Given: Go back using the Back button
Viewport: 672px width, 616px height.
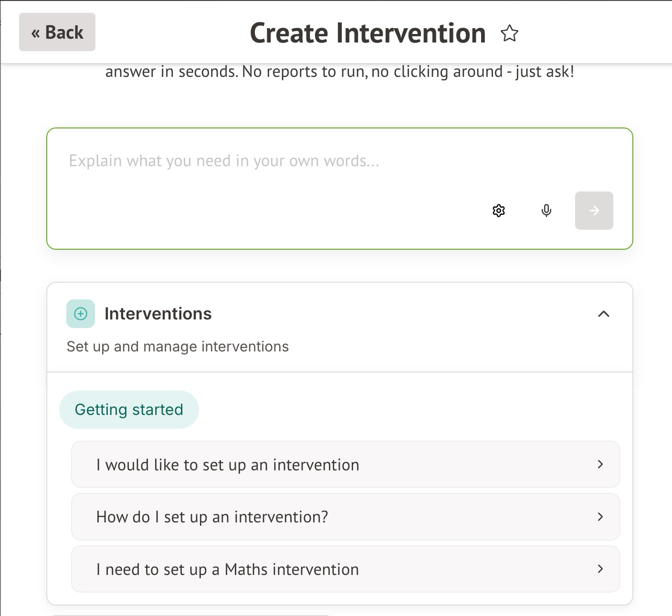Looking at the screenshot, I should 57,32.
